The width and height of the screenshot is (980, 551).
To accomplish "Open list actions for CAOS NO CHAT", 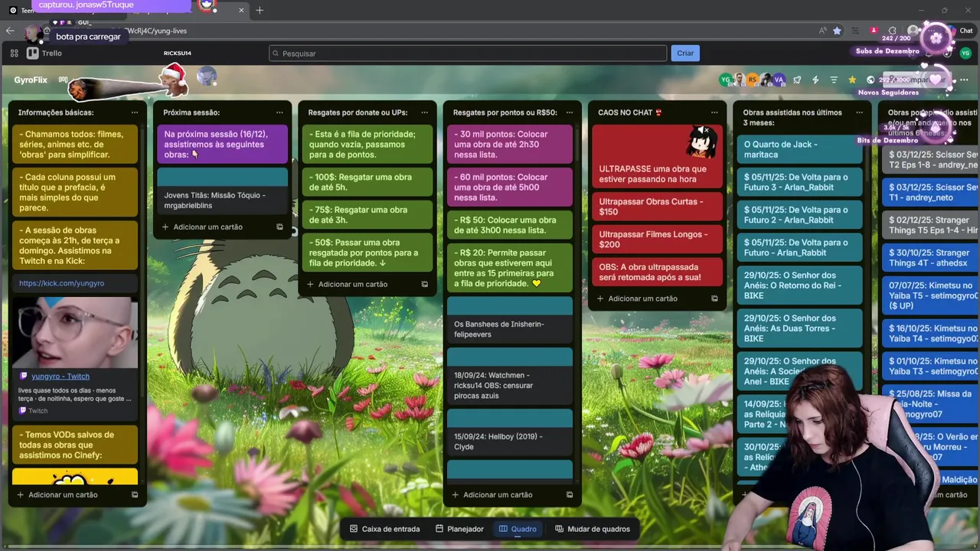I will 714,112.
